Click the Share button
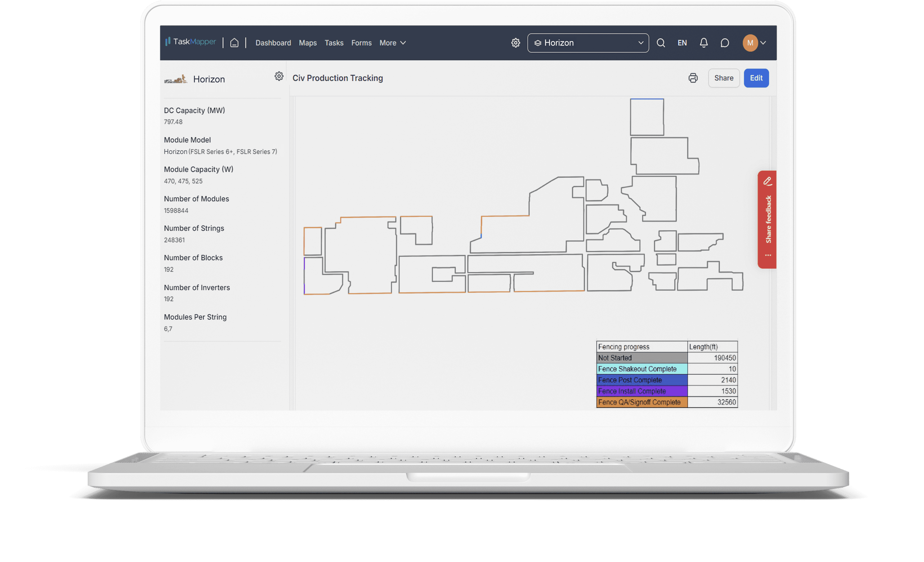 coord(724,78)
